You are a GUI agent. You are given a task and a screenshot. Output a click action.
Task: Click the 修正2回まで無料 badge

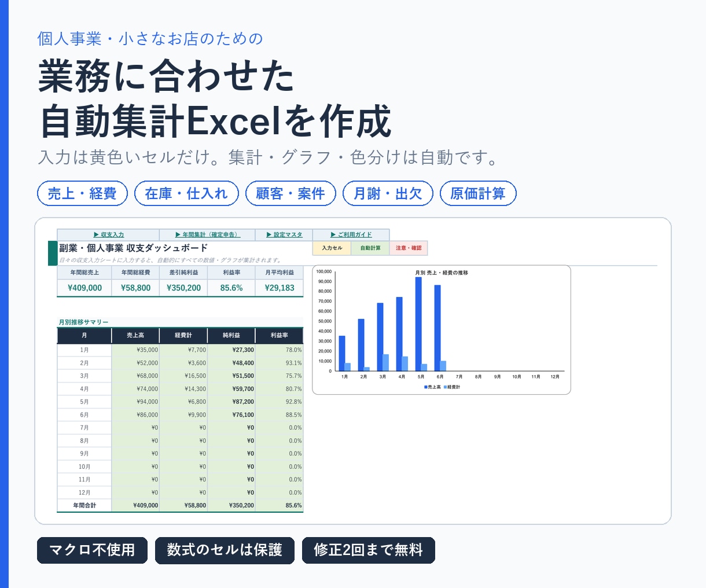[368, 550]
